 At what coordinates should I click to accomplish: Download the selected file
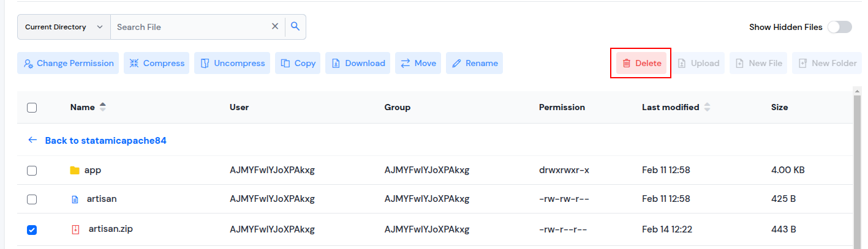click(x=358, y=63)
